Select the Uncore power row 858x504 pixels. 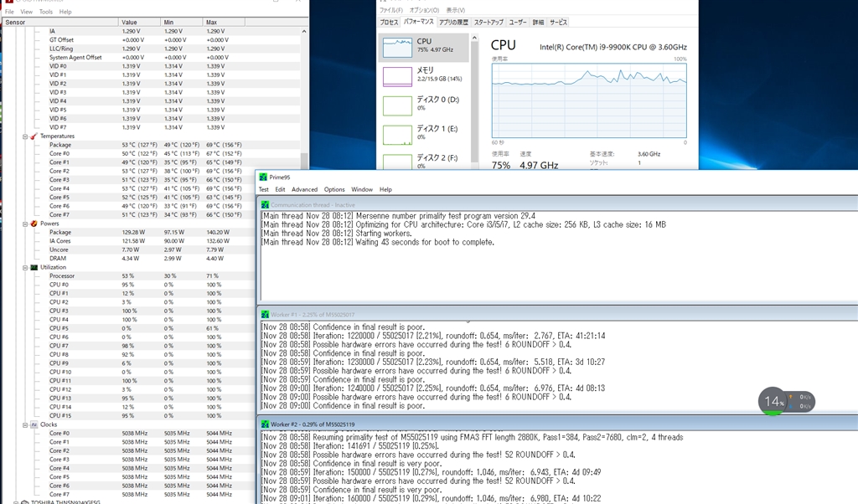[x=151, y=249]
